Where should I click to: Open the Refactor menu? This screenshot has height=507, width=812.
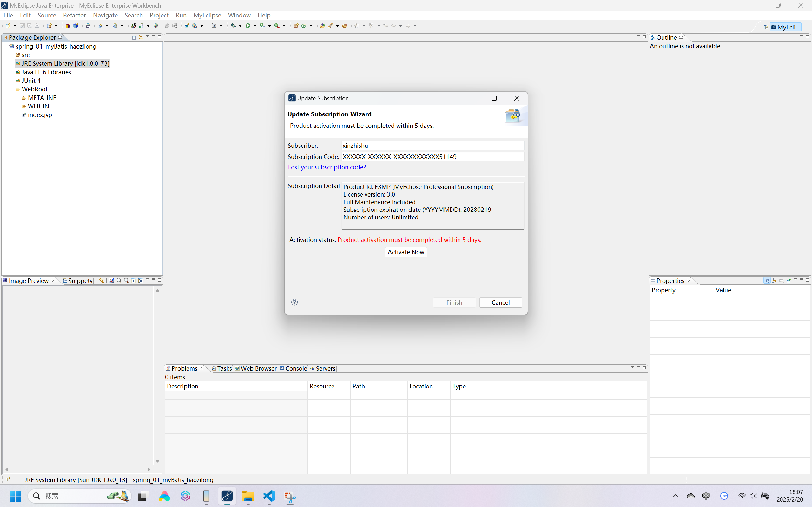75,15
